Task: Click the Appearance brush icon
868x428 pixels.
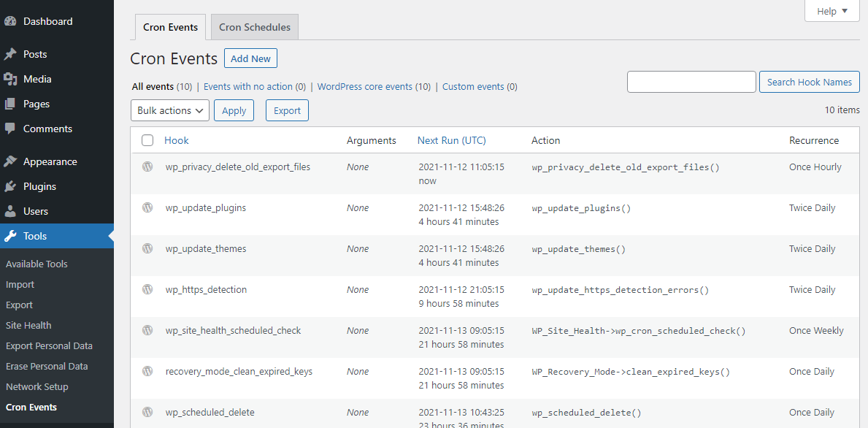Action: click(10, 161)
